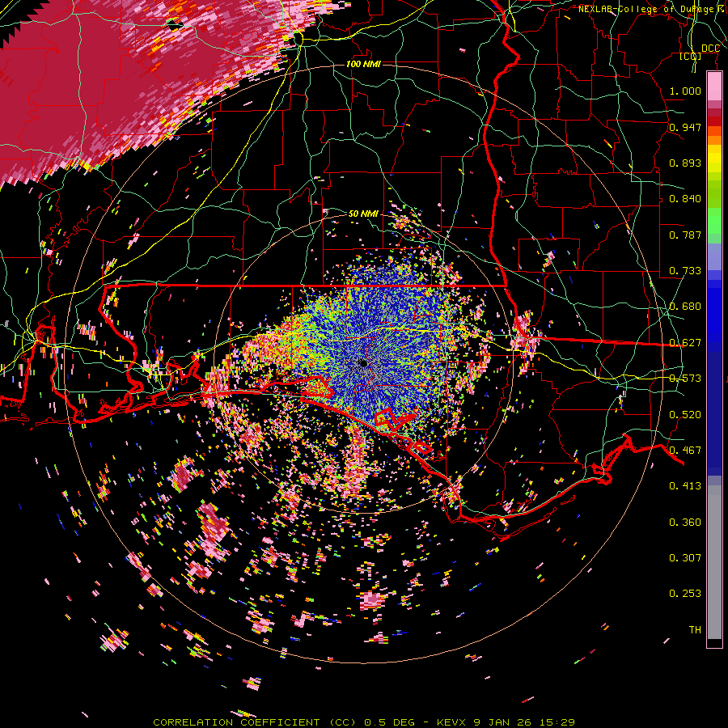
Task: Click the 0.680 legend value
Action: (x=685, y=307)
